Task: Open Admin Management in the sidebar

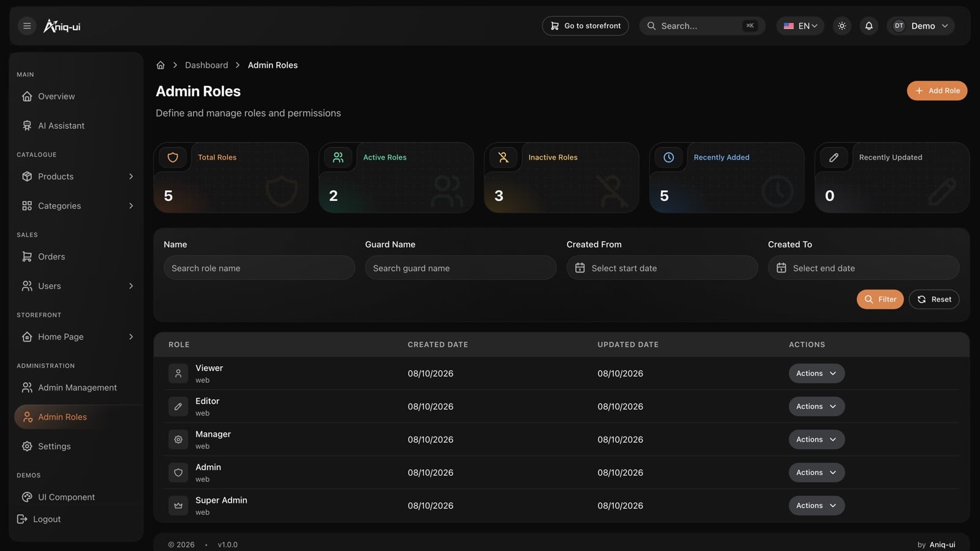Action: pos(78,388)
